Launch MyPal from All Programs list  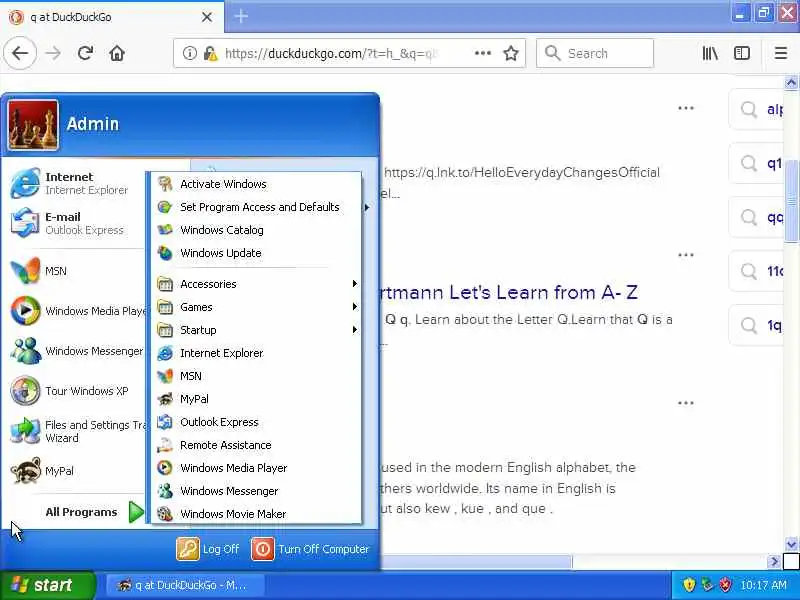pyautogui.click(x=256, y=399)
